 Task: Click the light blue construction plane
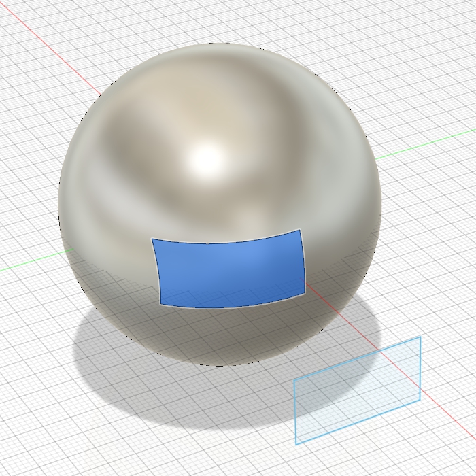pyautogui.click(x=357, y=391)
